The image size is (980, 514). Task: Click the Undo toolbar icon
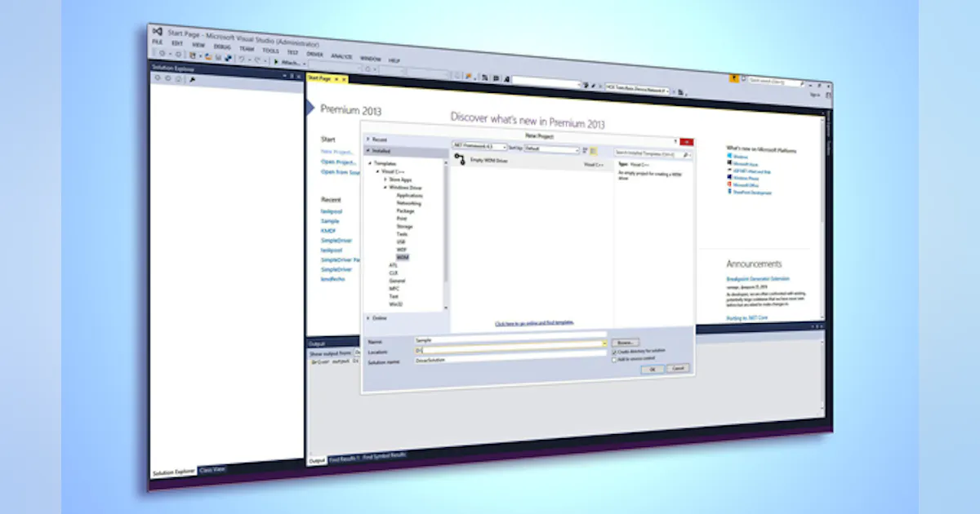pyautogui.click(x=241, y=59)
